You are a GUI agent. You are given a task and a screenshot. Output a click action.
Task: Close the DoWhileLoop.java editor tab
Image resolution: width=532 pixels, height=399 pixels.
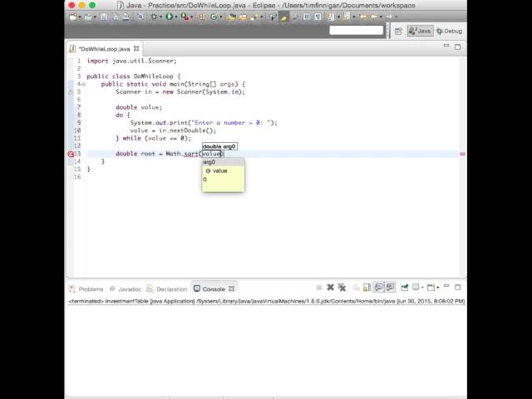coord(136,48)
